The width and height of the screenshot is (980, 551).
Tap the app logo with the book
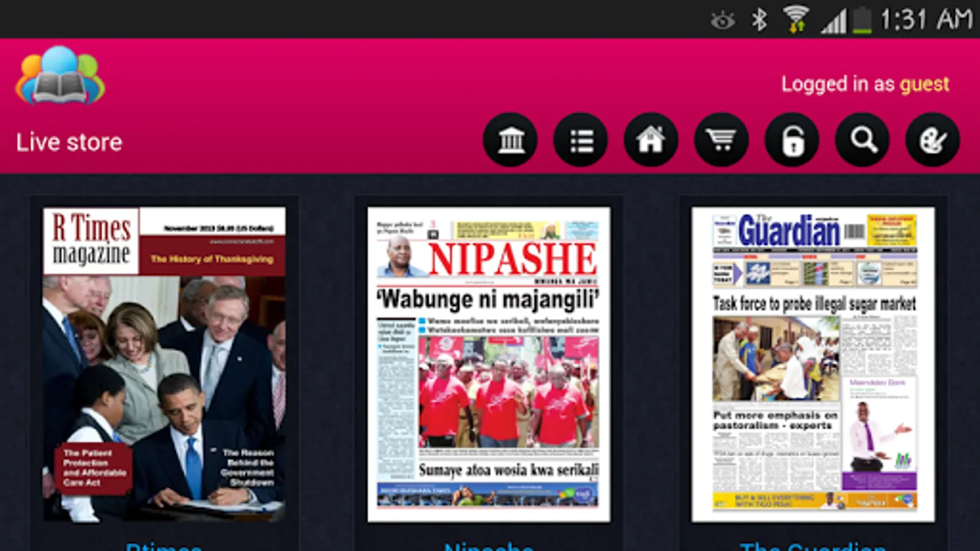point(60,76)
